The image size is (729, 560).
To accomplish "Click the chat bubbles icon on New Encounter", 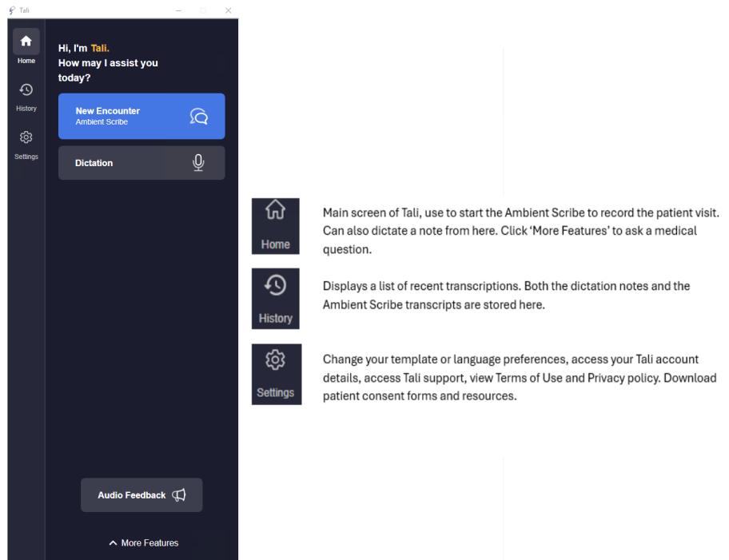I will [198, 116].
